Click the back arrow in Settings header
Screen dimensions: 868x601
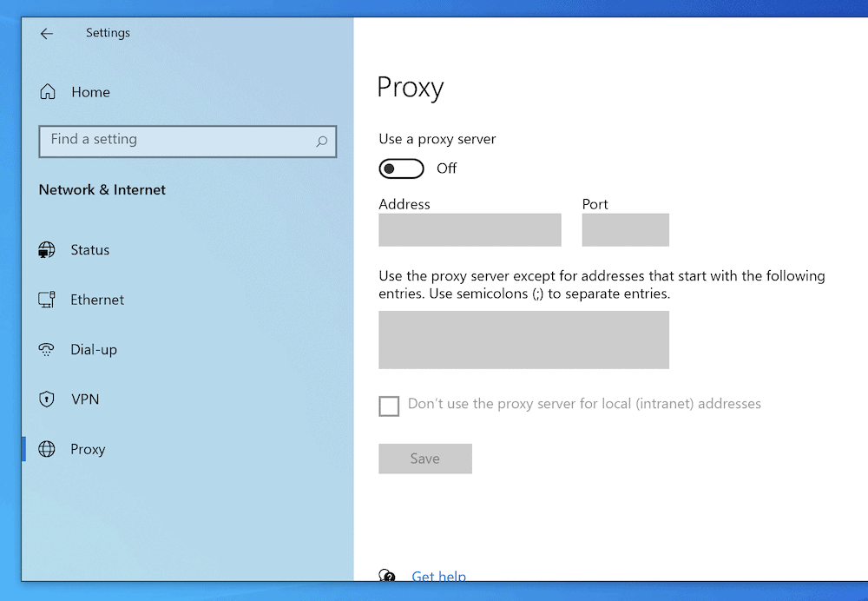[x=47, y=34]
